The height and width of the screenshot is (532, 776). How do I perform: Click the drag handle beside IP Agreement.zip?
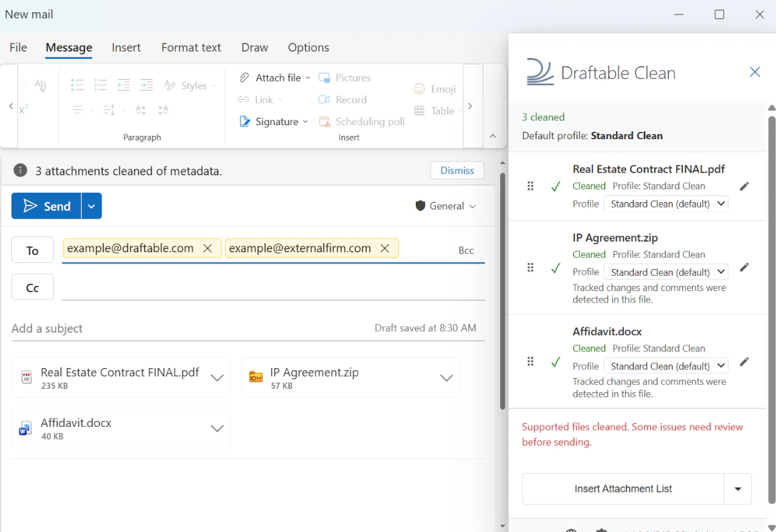point(530,267)
